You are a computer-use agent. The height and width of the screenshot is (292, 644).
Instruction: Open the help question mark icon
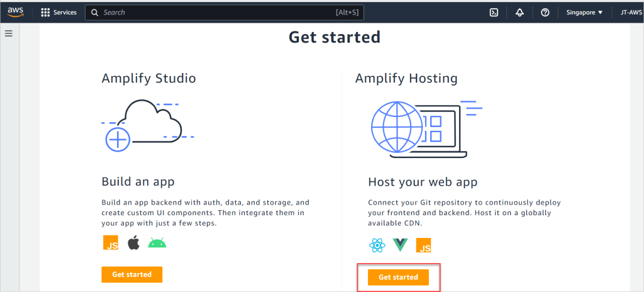[545, 13]
